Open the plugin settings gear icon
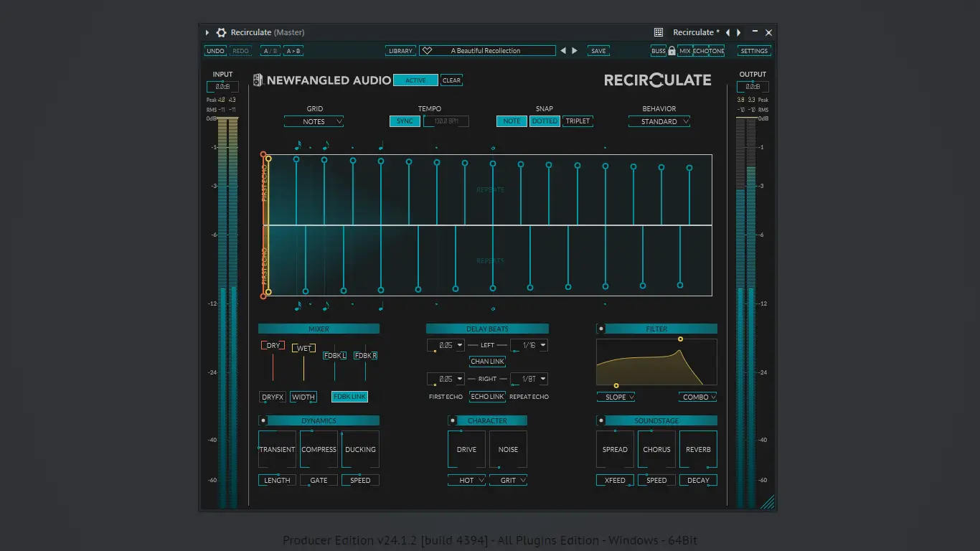Viewport: 980px width, 551px height. 221,32
